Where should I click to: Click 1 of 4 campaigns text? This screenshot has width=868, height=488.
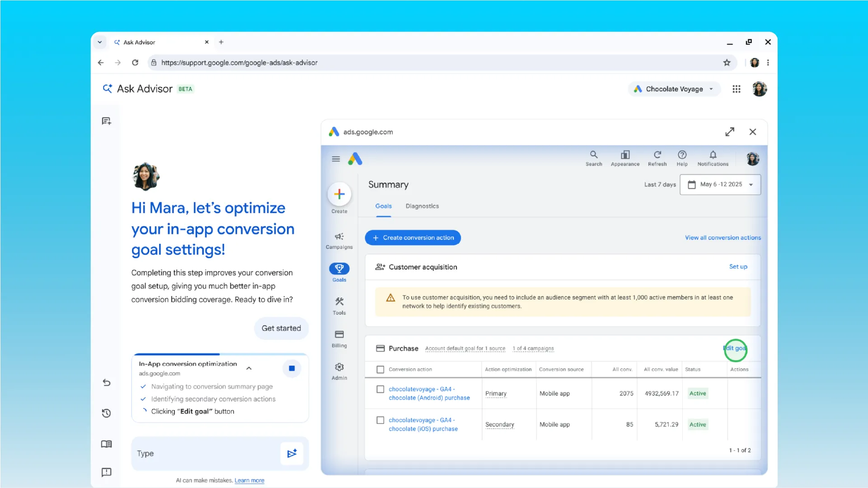point(533,349)
